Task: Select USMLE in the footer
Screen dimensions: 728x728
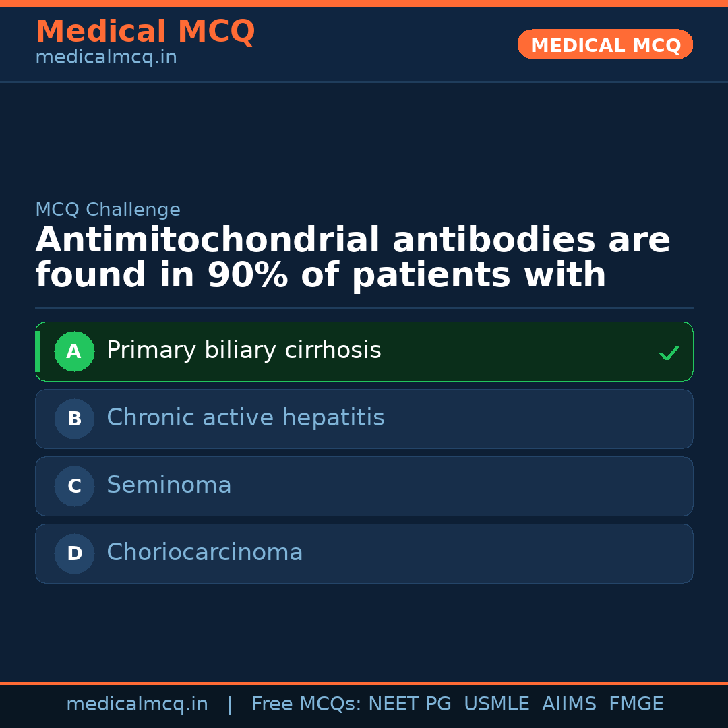Action: coord(496,704)
